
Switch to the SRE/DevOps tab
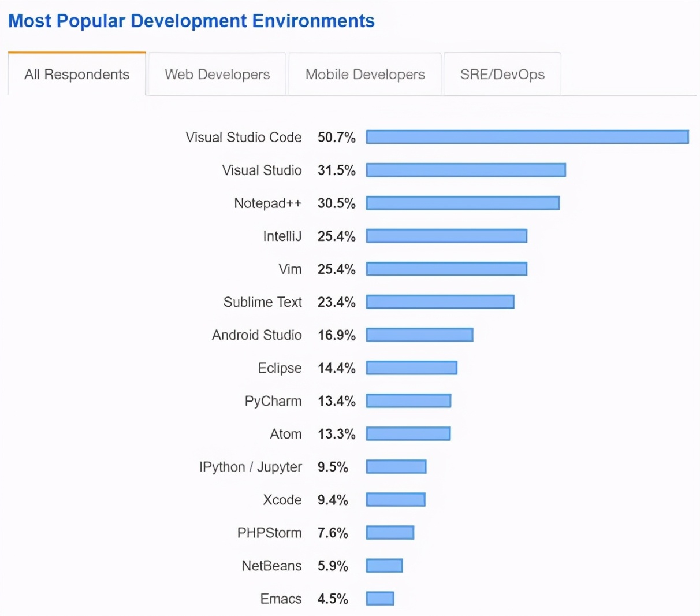click(x=502, y=74)
